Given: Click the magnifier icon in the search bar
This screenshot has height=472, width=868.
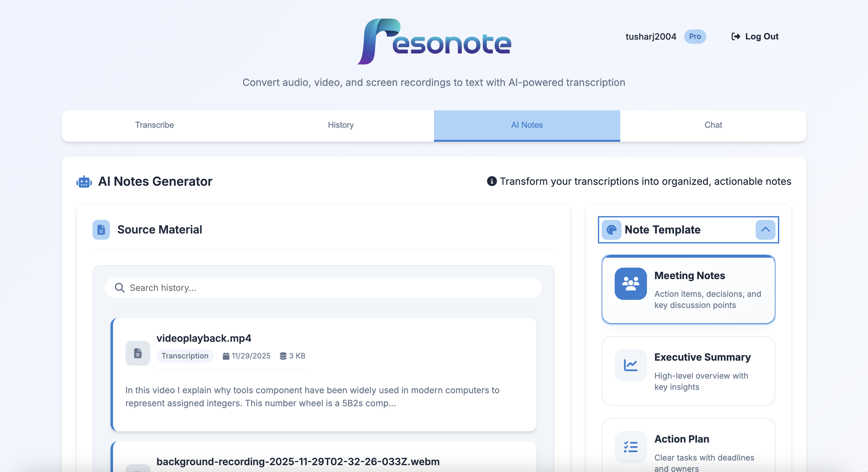Looking at the screenshot, I should point(120,288).
